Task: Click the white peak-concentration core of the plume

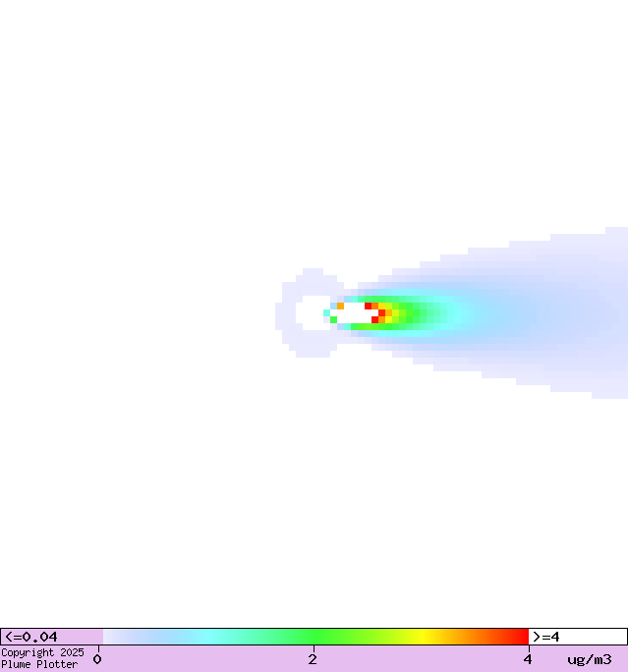Action: (x=352, y=313)
